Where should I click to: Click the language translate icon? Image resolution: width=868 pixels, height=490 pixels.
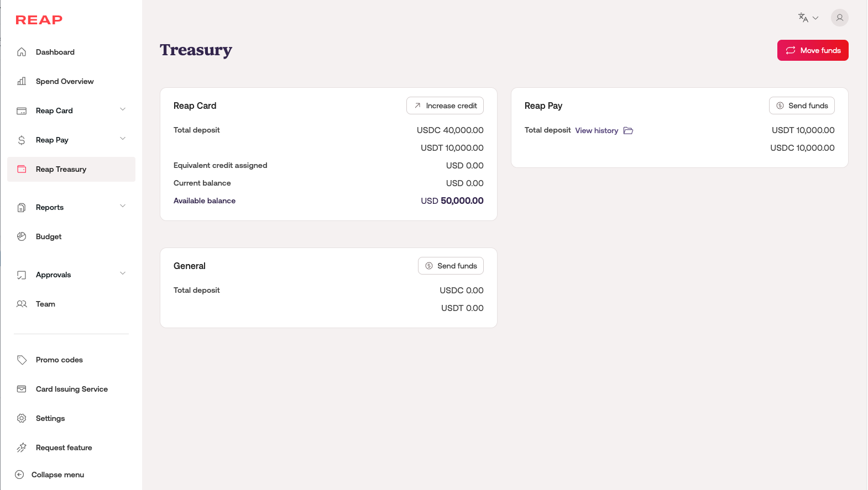(803, 18)
